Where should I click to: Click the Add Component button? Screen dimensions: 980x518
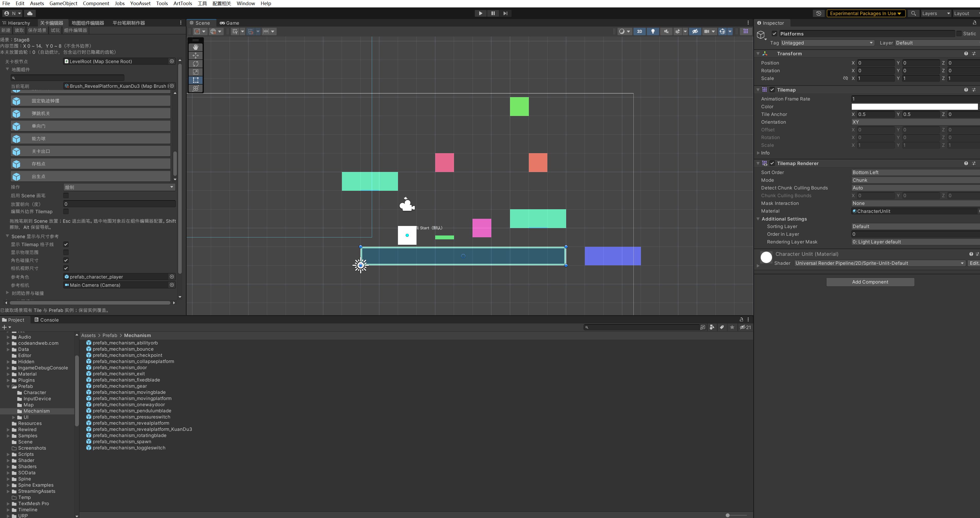(870, 282)
